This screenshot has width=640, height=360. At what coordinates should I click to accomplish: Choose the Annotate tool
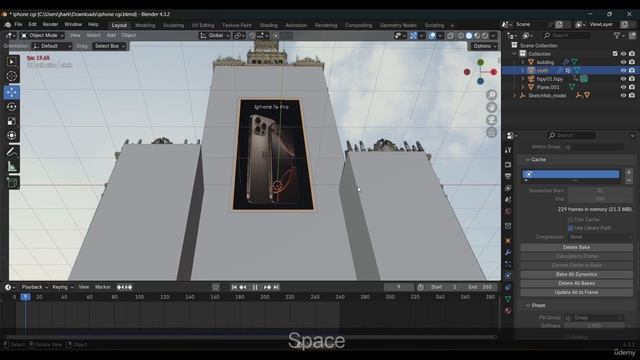coord(12,152)
